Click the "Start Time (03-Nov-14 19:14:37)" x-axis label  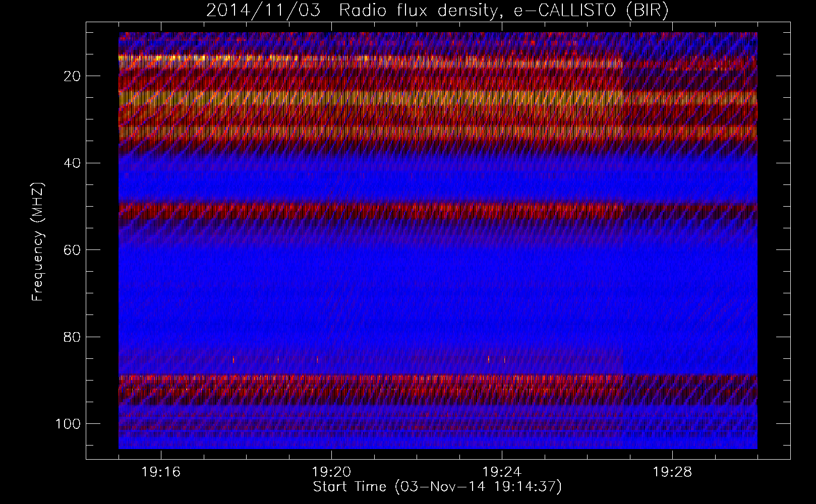[437, 487]
